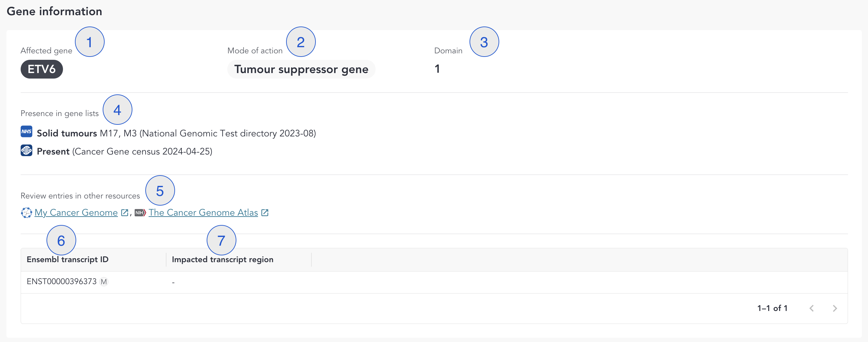The image size is (868, 342).
Task: Click external link icon after Cancer Genome Atlas
Action: [x=265, y=212]
